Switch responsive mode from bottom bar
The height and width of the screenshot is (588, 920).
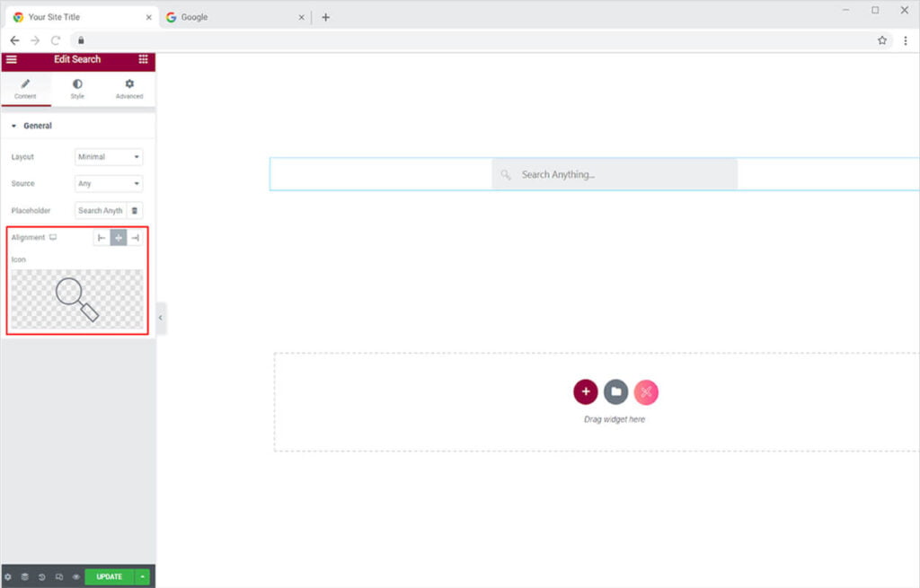[59, 576]
